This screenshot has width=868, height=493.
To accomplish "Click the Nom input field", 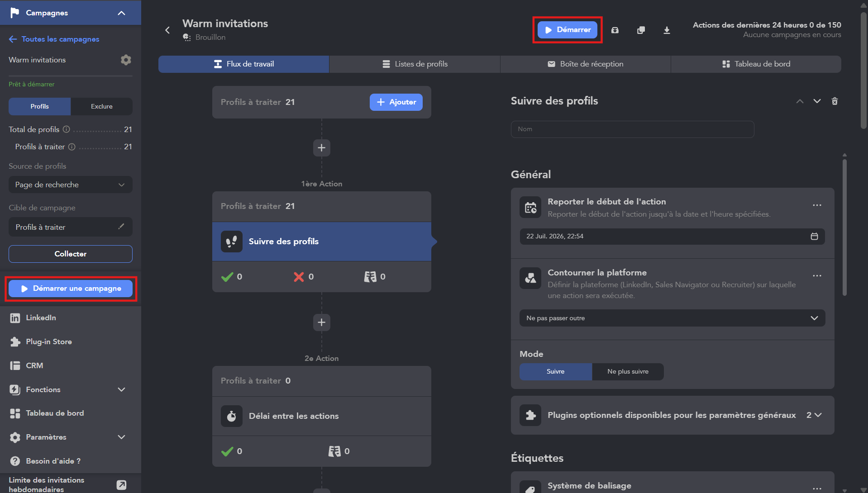I will (x=632, y=129).
